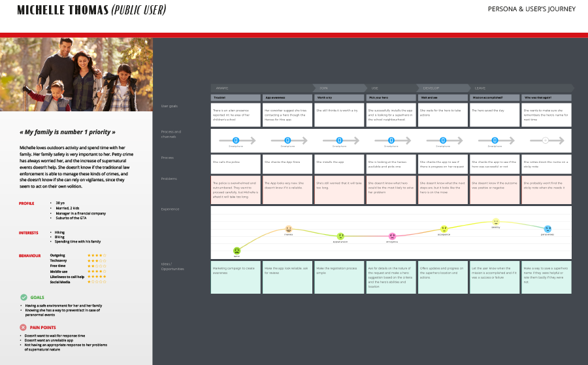Image resolution: width=588 pixels, height=365 pixels.
Task: Select the AWARE journey stage
Action: coord(263,88)
